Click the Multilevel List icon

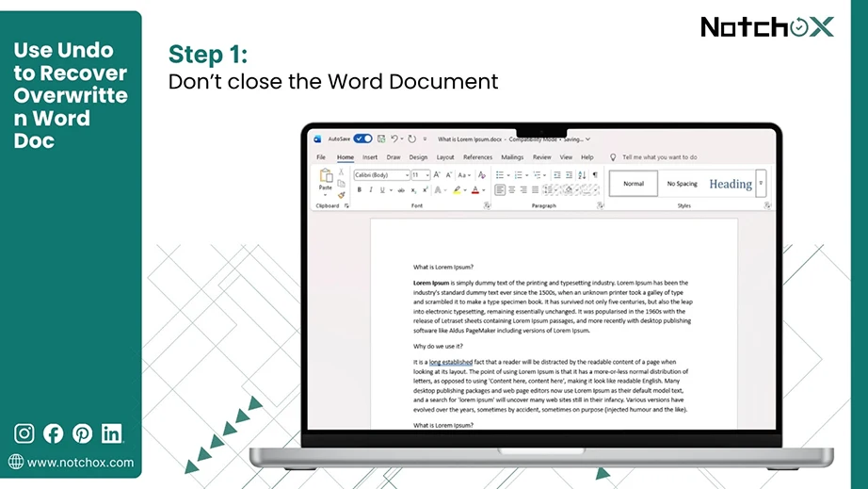537,175
